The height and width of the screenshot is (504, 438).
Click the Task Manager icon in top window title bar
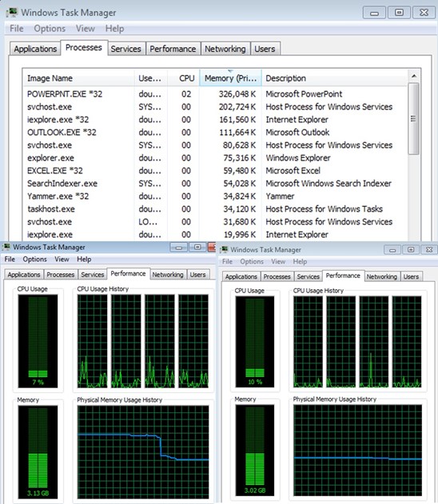(11, 13)
